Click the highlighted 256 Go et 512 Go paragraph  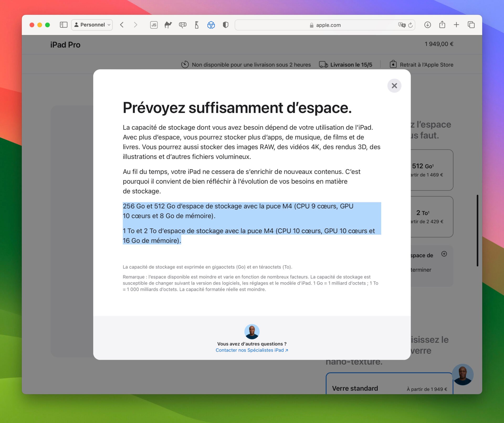238,211
